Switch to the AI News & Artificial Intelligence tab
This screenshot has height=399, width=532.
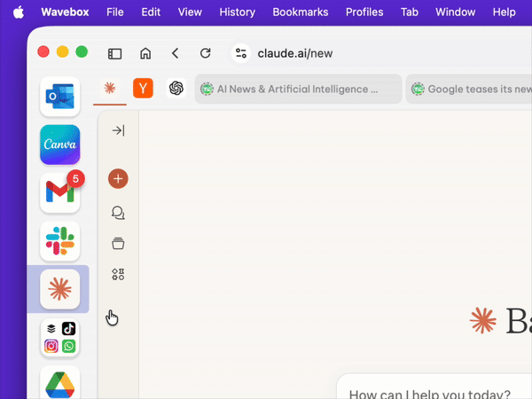tap(297, 89)
